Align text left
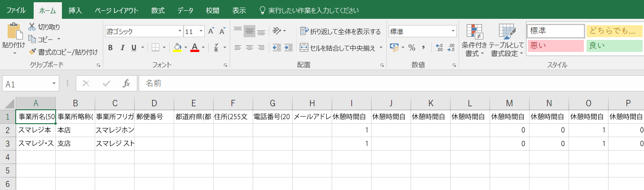The image size is (644, 190). (238, 47)
